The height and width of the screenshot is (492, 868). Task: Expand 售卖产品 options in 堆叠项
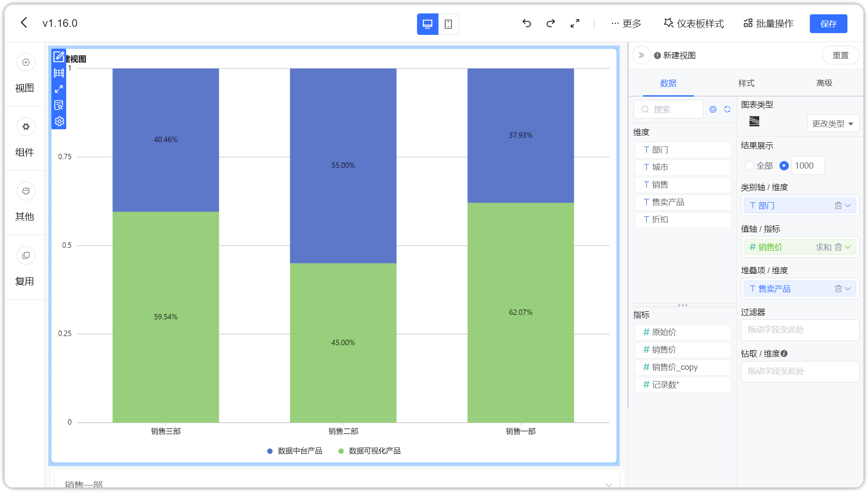point(848,288)
